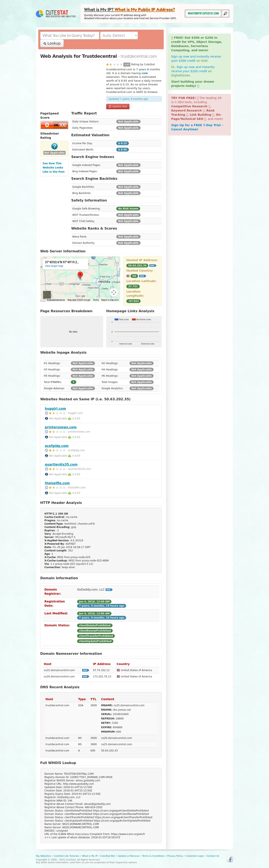Click Report a map error link

(x=110, y=300)
